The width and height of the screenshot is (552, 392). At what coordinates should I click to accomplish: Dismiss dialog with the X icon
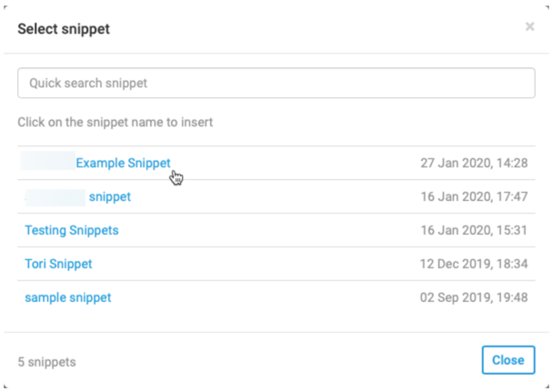(x=529, y=27)
